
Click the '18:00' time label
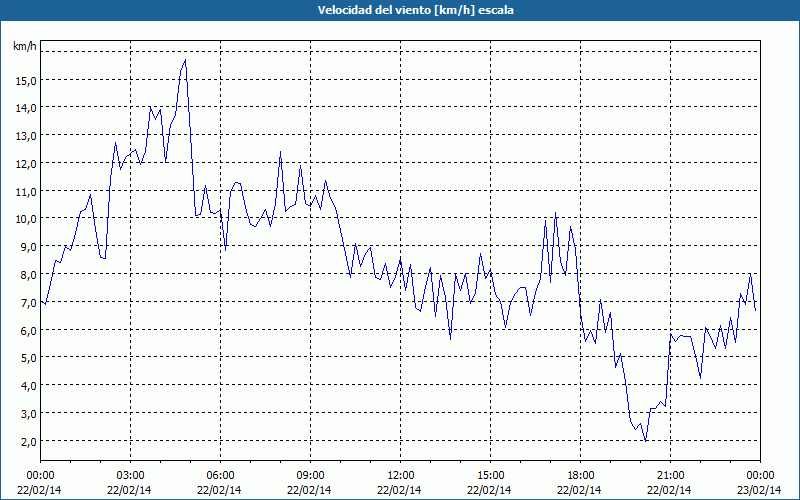[581, 476]
